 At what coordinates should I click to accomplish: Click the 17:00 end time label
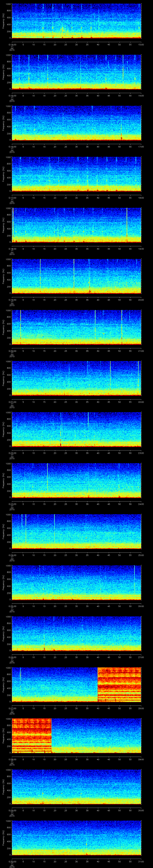click(141, 147)
